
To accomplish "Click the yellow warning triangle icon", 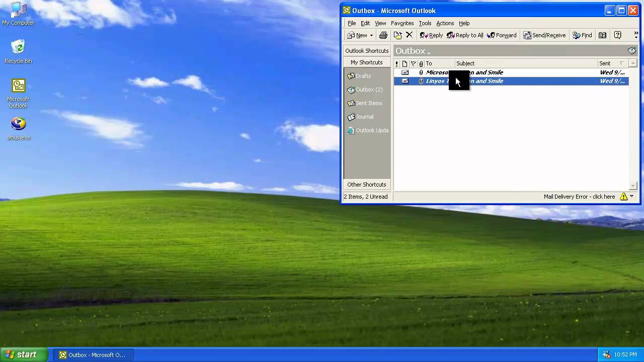I will 624,197.
